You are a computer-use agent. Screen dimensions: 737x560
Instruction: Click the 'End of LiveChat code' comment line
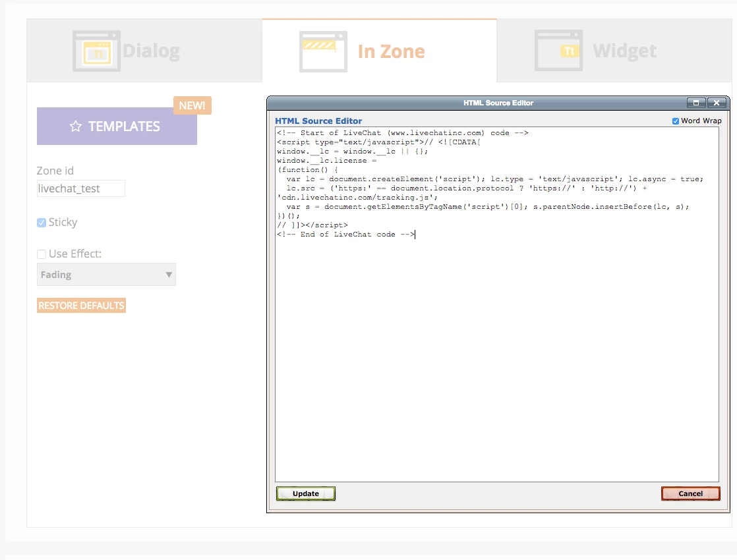click(346, 235)
